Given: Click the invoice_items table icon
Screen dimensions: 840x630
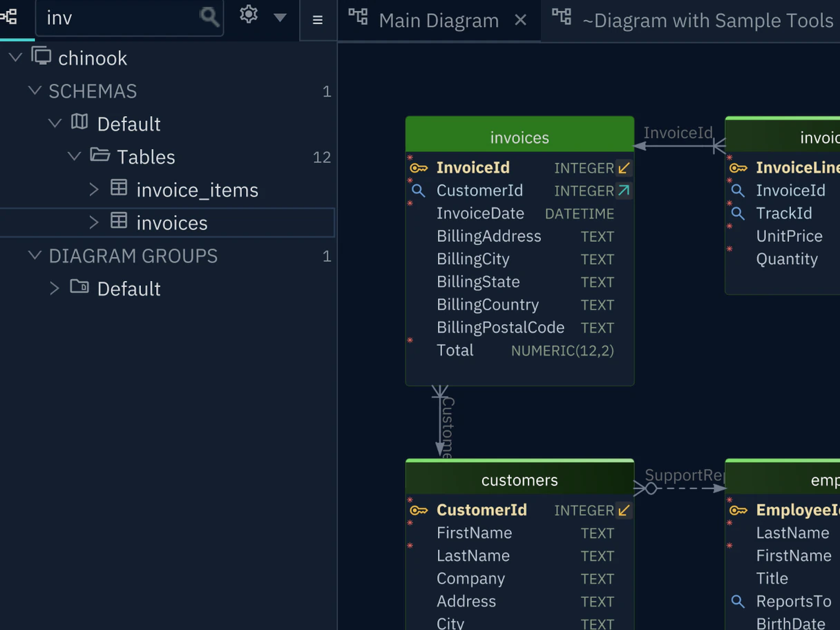Looking at the screenshot, I should [x=119, y=187].
